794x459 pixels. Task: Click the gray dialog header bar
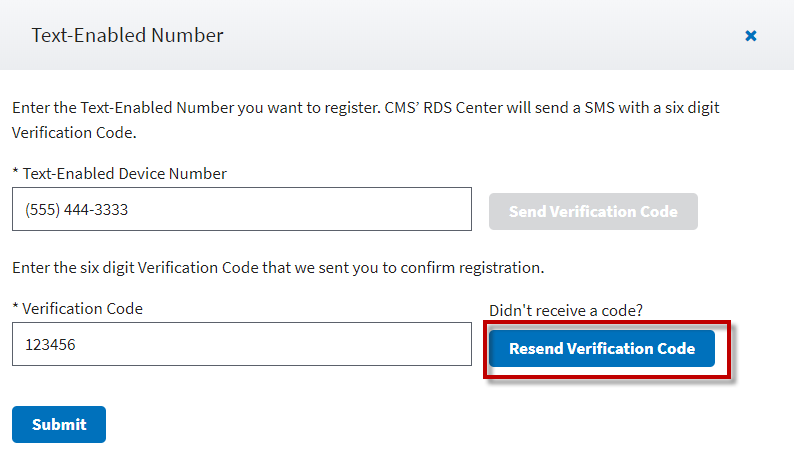click(x=450, y=35)
